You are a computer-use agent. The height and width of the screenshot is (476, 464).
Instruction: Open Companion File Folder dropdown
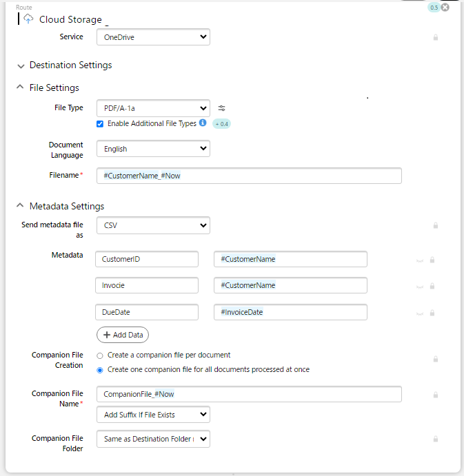coord(153,439)
